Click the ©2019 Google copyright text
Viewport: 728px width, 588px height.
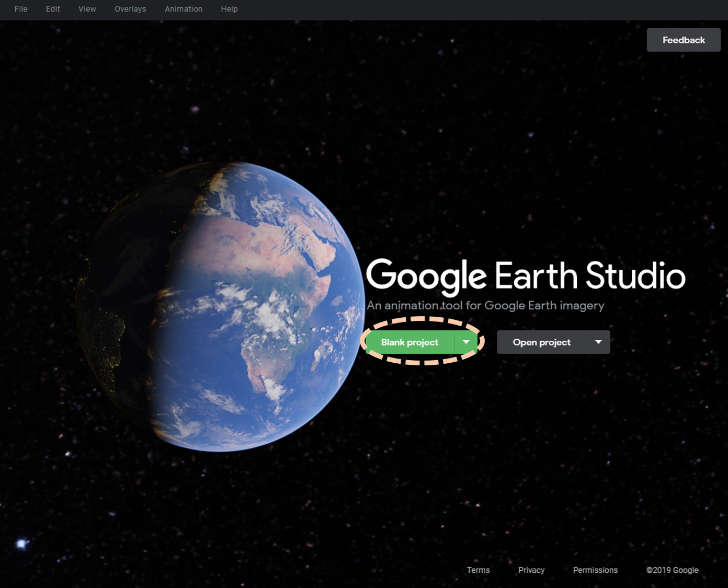[x=672, y=570]
